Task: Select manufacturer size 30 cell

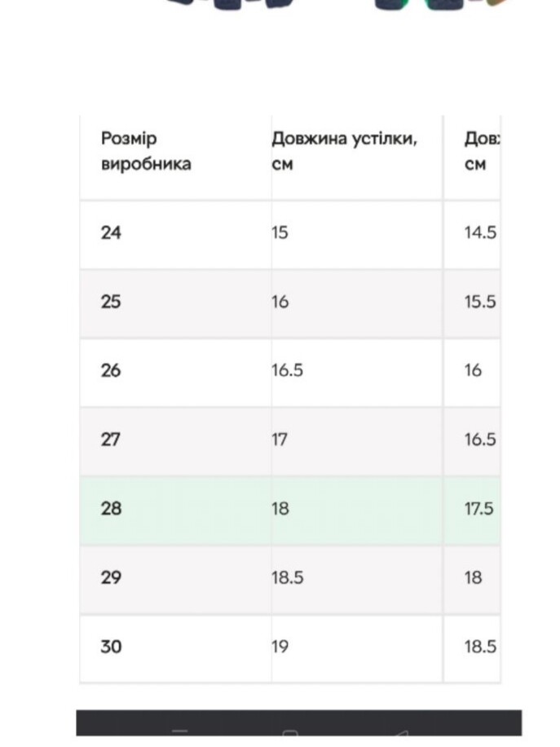Action: [x=111, y=647]
